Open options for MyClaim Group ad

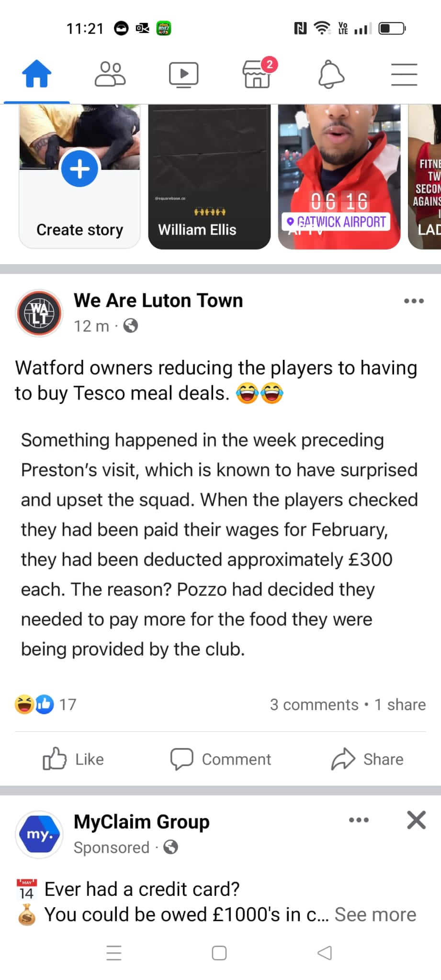click(359, 820)
